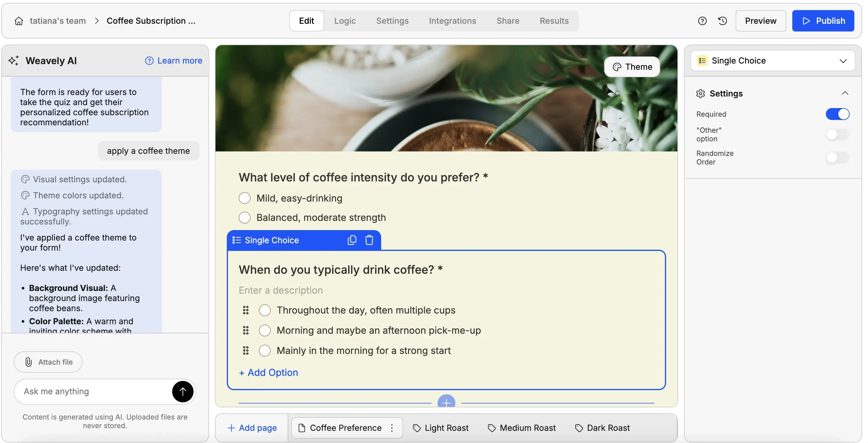Viewport: 868px width, 443px height.
Task: Click the Single Choice list icon in block header
Action: (x=237, y=240)
